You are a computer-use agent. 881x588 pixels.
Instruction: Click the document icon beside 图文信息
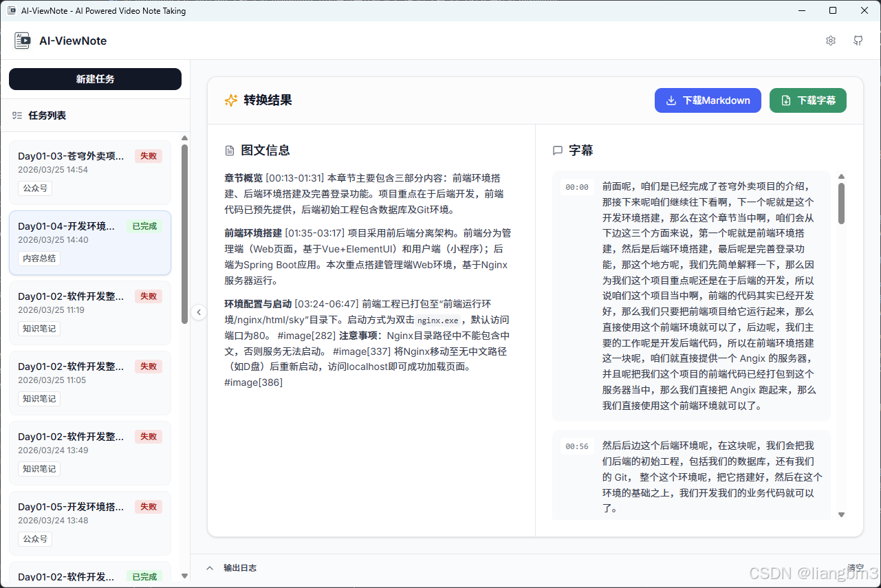(x=230, y=151)
